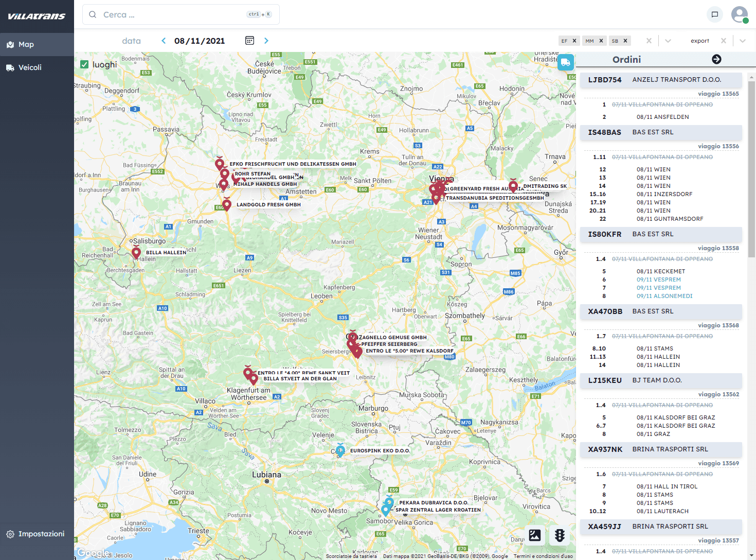The image size is (756, 560).
Task: Click the Villatrans logo
Action: click(37, 16)
